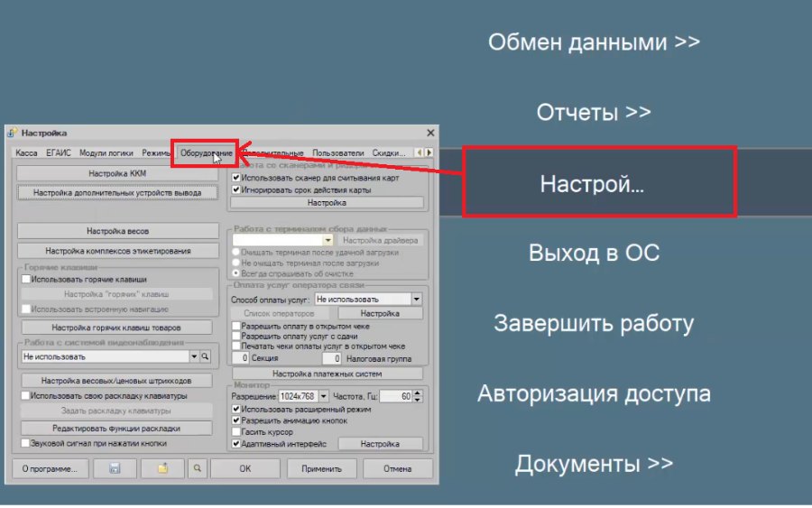The height and width of the screenshot is (508, 812).
Task: Click 'О программе...' button
Action: pyautogui.click(x=50, y=468)
